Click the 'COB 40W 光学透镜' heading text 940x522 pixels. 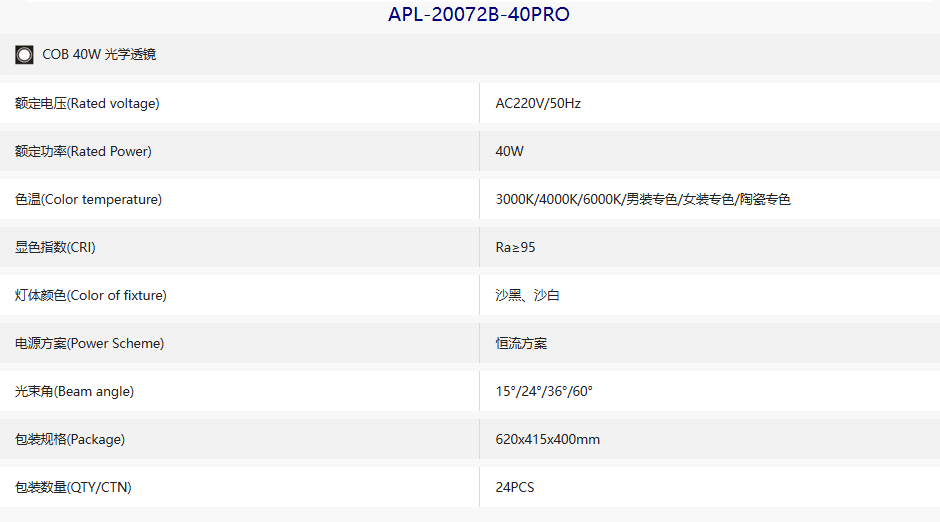(99, 55)
